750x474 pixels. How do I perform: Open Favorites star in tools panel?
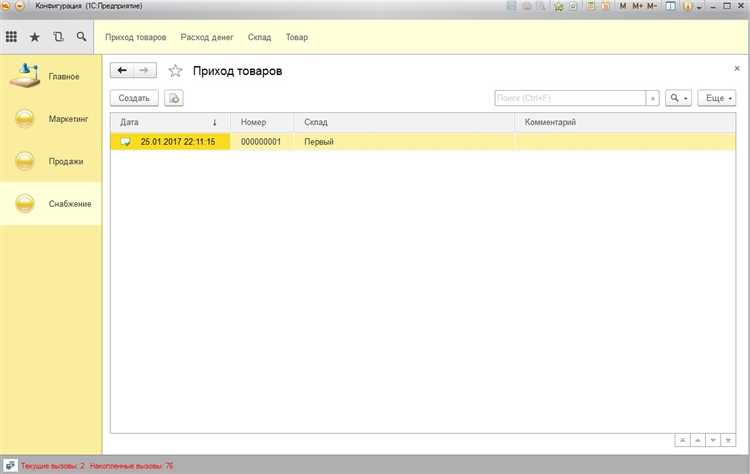click(34, 37)
